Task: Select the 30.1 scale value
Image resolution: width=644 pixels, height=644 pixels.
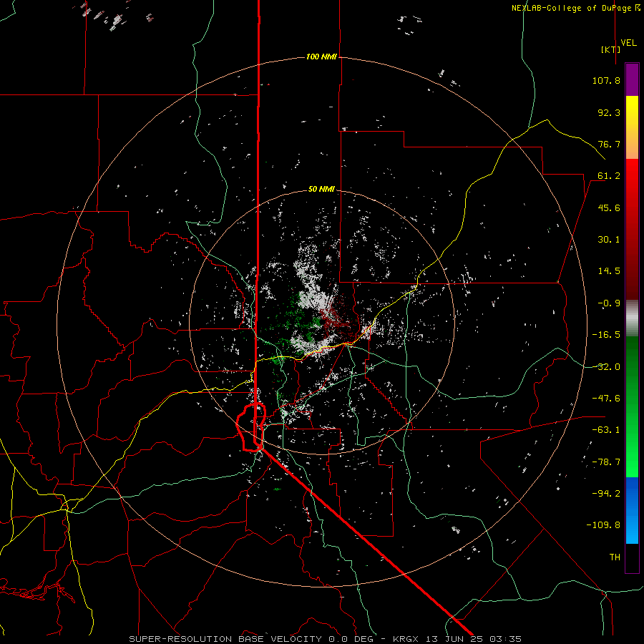Action: click(609, 240)
